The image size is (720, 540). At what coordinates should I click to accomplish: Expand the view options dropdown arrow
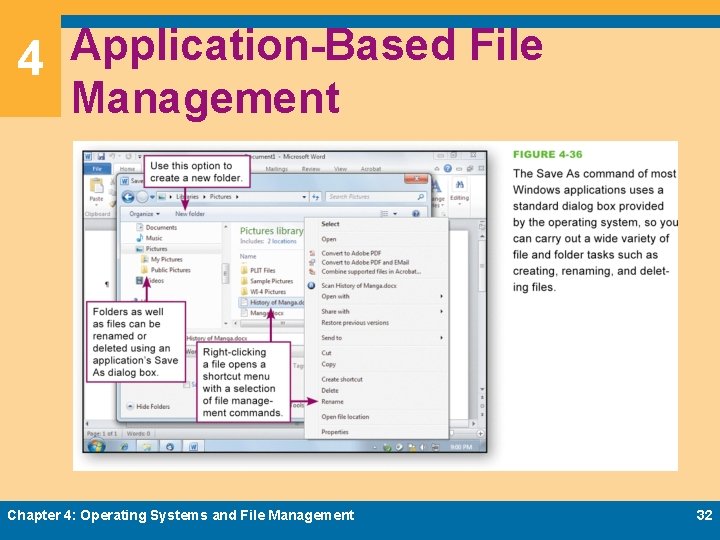[x=395, y=214]
